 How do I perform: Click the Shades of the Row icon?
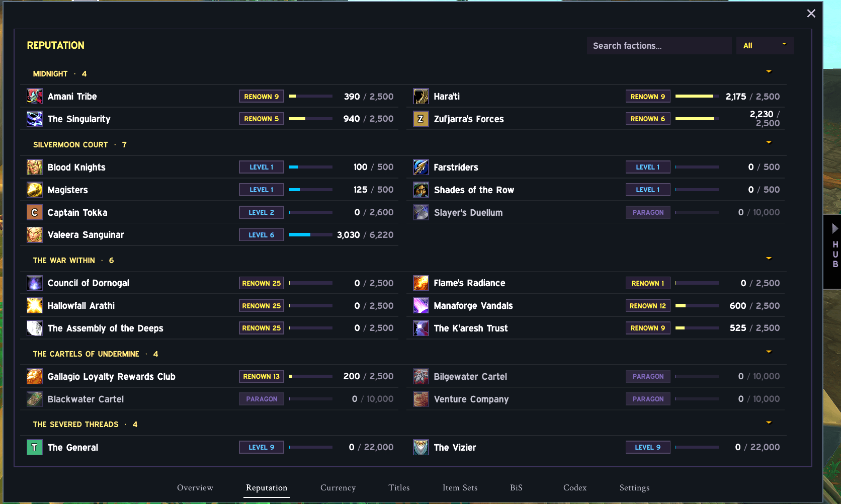421,190
